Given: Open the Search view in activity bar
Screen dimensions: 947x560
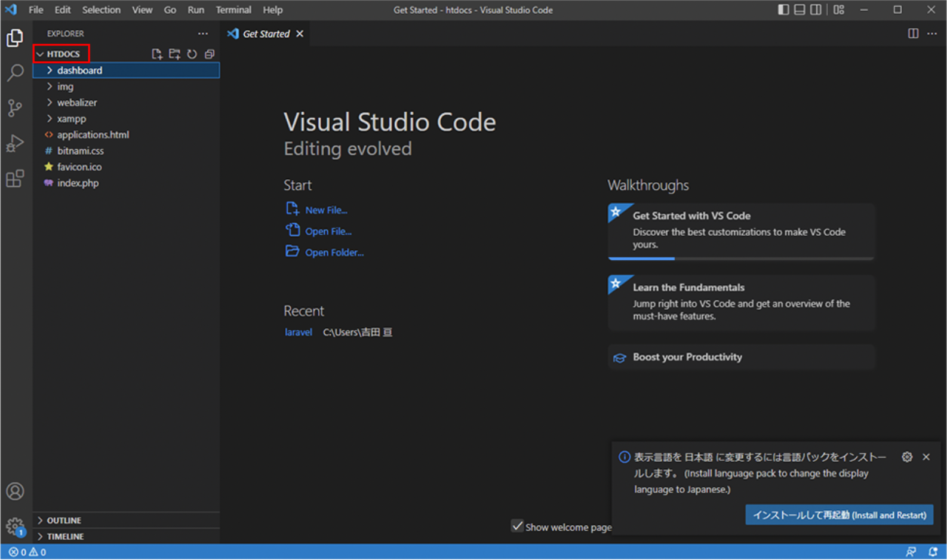Looking at the screenshot, I should [15, 73].
